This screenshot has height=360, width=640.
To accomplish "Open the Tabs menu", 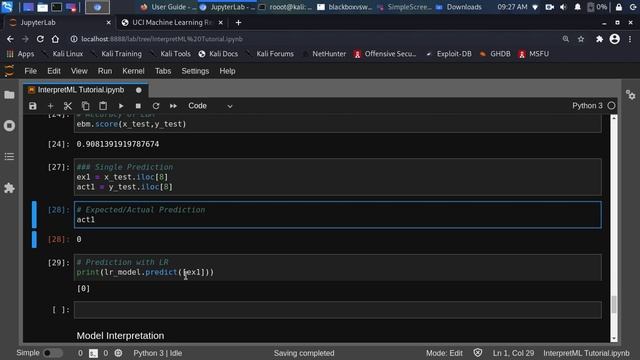I will (x=163, y=71).
